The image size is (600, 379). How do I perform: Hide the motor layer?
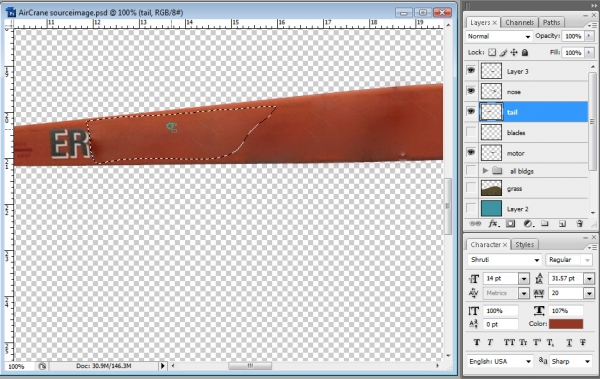pyautogui.click(x=471, y=152)
